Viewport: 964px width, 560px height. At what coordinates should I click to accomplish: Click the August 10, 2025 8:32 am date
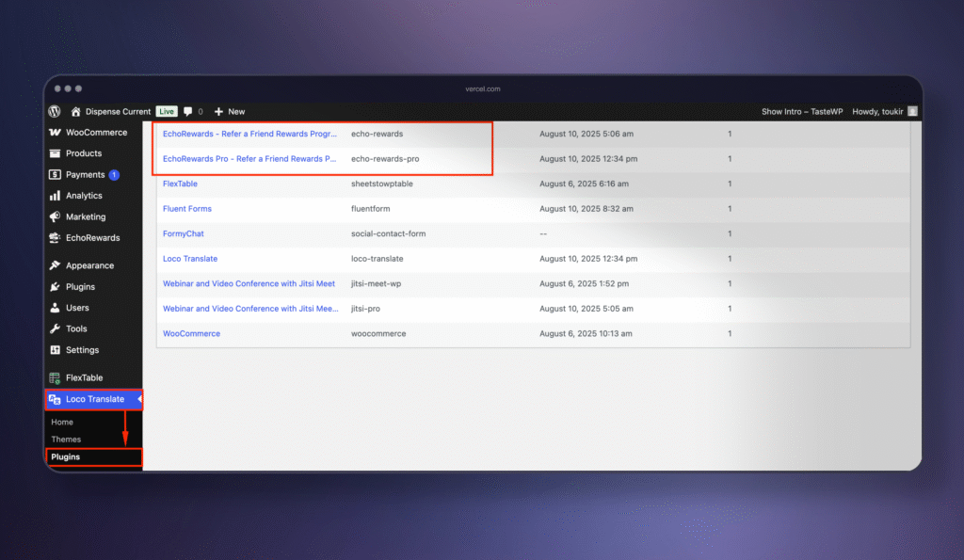[586, 208]
